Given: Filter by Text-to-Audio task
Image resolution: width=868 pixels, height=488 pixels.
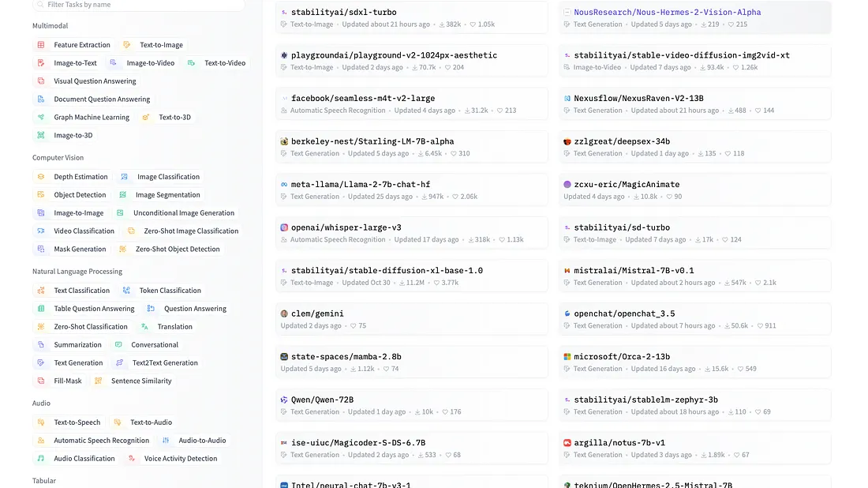Looking at the screenshot, I should click(x=143, y=422).
